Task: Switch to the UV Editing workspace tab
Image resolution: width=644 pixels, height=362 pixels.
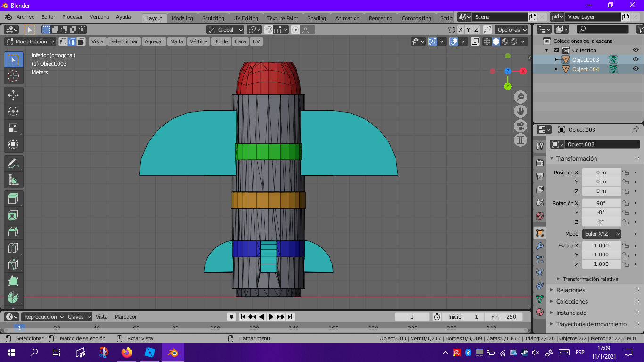Action: pyautogui.click(x=246, y=18)
